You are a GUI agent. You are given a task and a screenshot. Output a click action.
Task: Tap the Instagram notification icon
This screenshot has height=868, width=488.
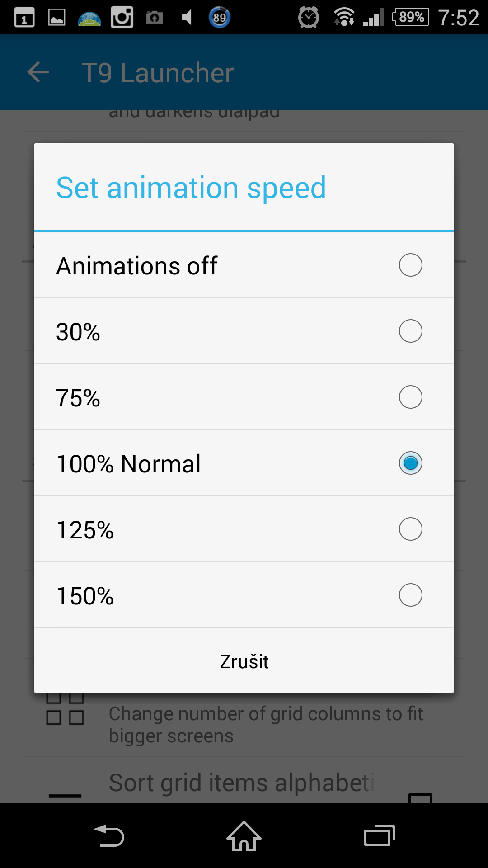click(x=122, y=18)
